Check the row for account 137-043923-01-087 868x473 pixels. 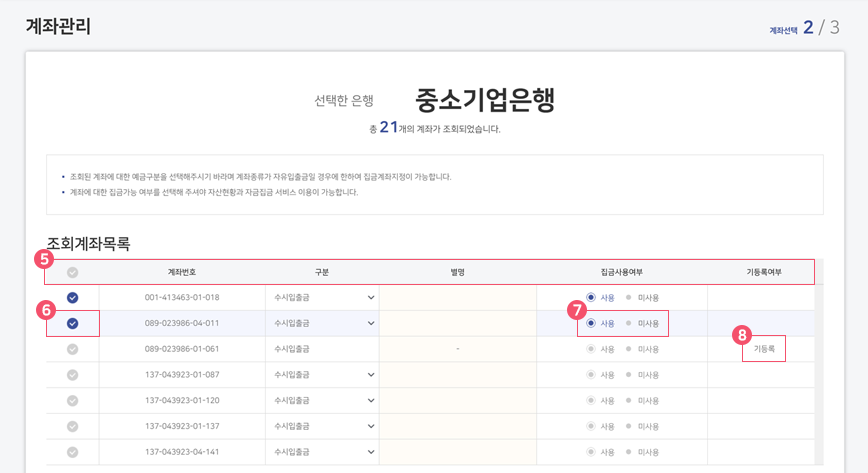pyautogui.click(x=73, y=375)
